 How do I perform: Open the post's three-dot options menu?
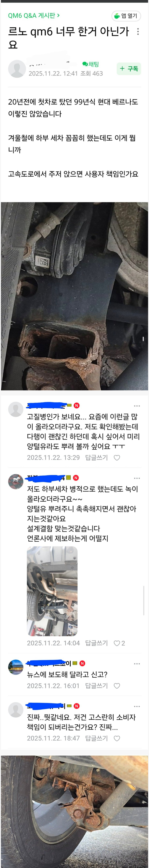coord(138,32)
